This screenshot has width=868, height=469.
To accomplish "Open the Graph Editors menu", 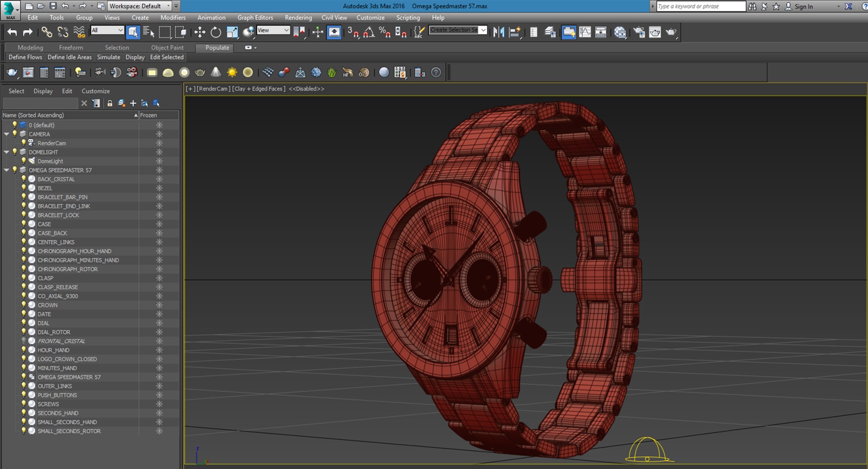I will coord(255,18).
